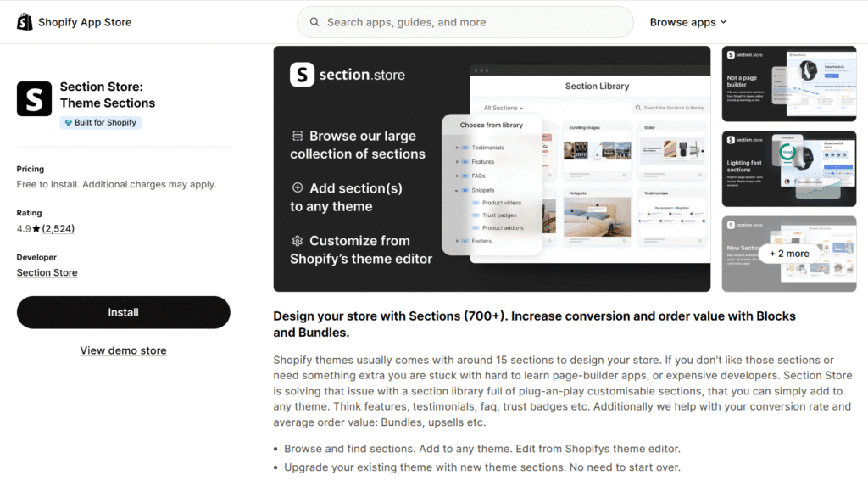868x481 pixels.
Task: Click the section.store logo in the banner
Action: coord(348,75)
